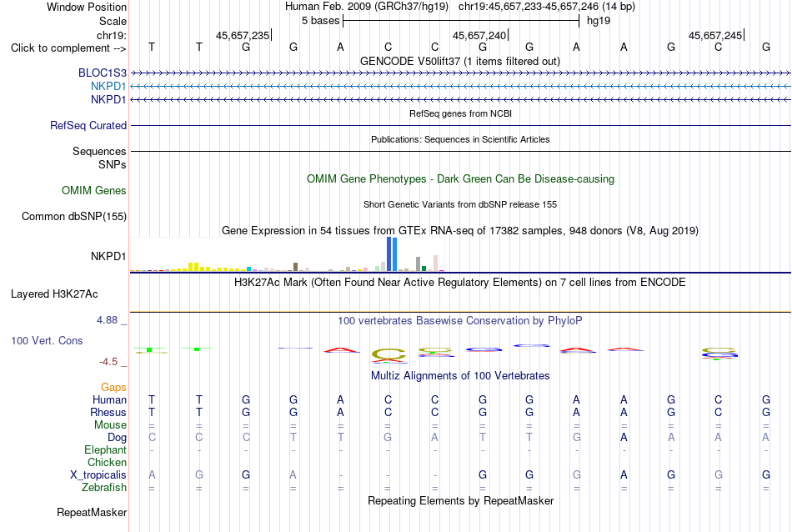The width and height of the screenshot is (792, 532).
Task: Click 'Basewise Conservation by PhyloP' title
Action: (460, 320)
